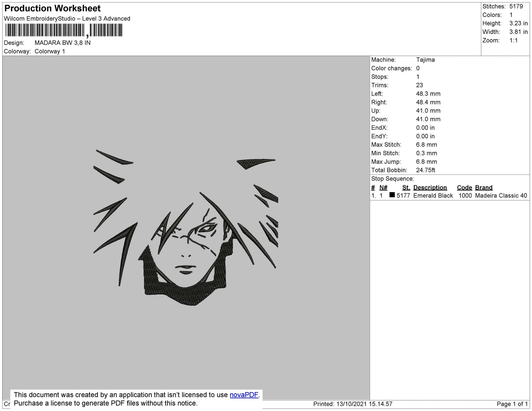Click the Height value '3.23 in'
532x411 pixels.
(x=518, y=23)
